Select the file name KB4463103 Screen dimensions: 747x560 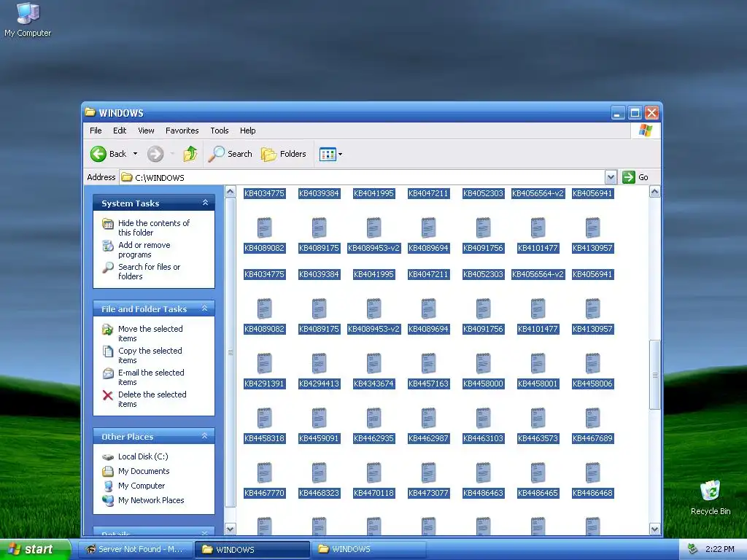pyautogui.click(x=483, y=438)
